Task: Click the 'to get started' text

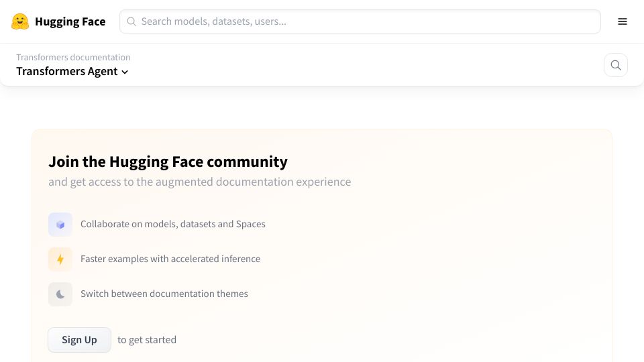Action: pos(147,340)
